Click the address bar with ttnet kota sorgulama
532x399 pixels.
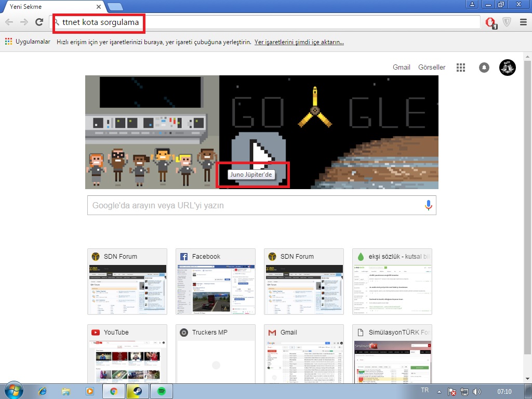pos(264,22)
